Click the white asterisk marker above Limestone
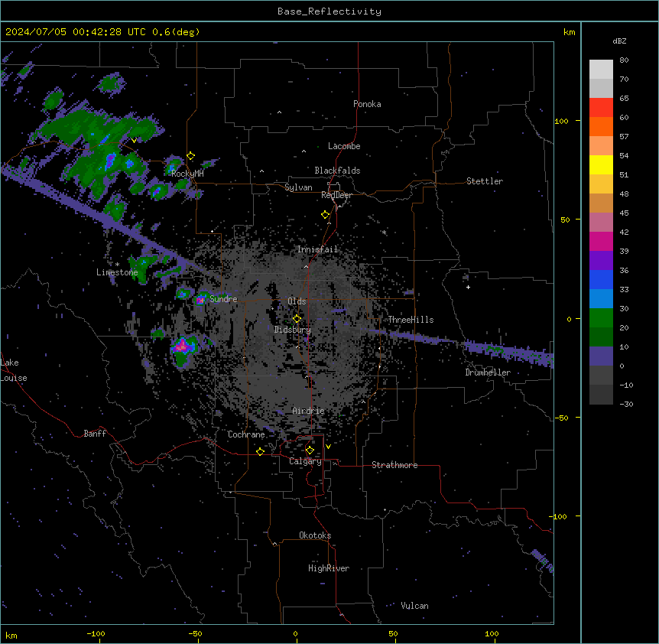 click(117, 265)
